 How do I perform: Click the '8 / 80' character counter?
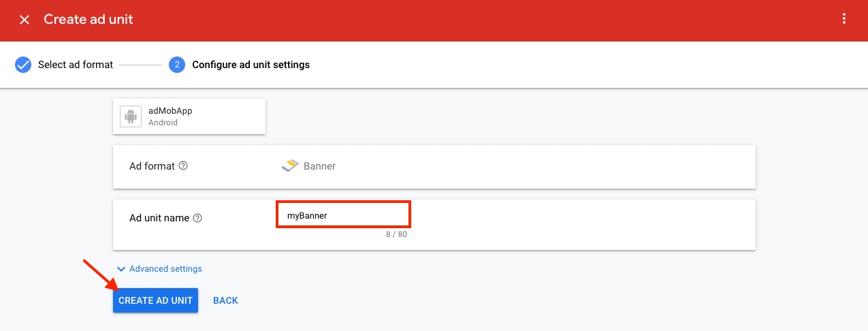click(x=396, y=234)
